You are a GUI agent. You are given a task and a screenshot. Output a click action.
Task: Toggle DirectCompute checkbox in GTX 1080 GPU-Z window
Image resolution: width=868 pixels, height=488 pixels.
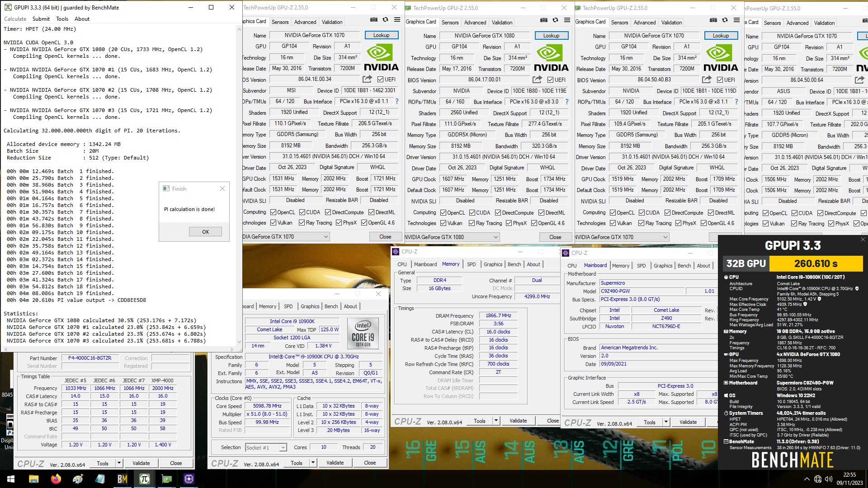click(x=498, y=213)
